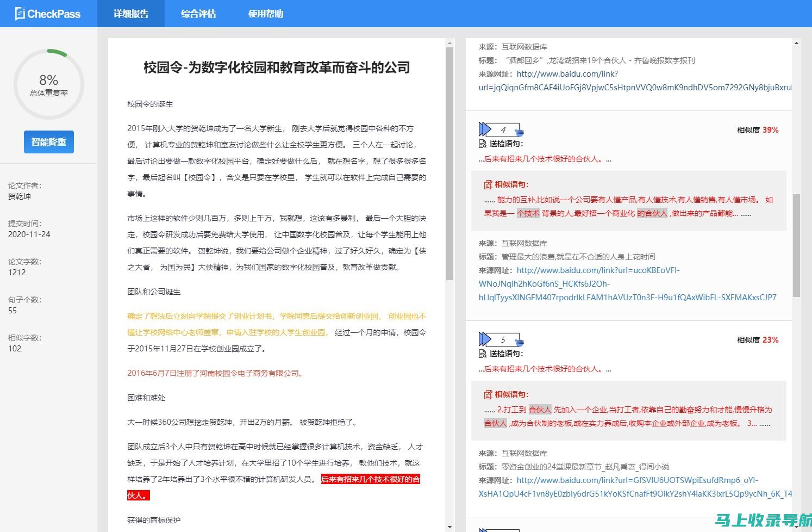Click highlighted word 的合伙人 in similar sentence
This screenshot has width=812, height=532.
click(x=652, y=213)
